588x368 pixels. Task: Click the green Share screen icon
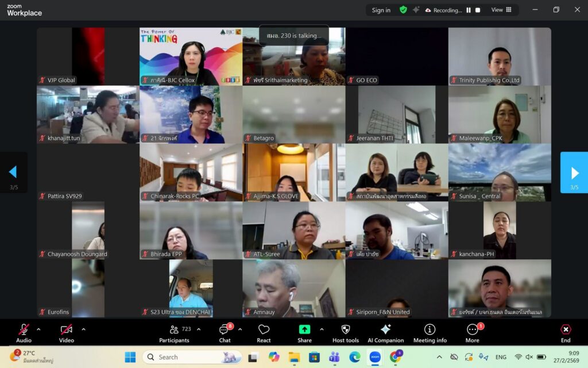(304, 329)
